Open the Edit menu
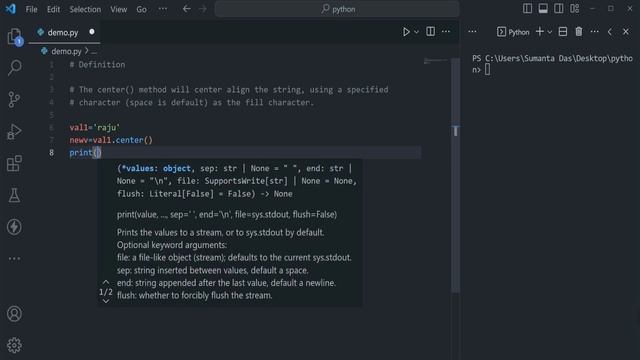This screenshot has height=360, width=640. point(53,9)
